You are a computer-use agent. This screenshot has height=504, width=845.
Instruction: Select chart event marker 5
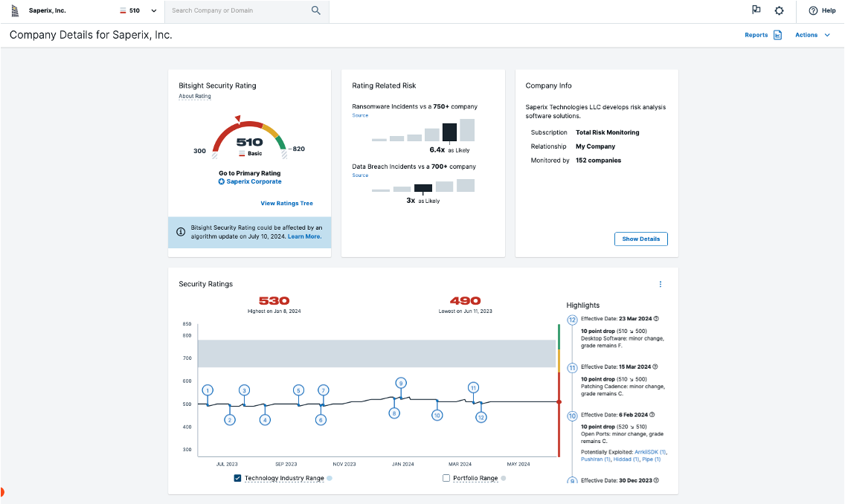[298, 390]
